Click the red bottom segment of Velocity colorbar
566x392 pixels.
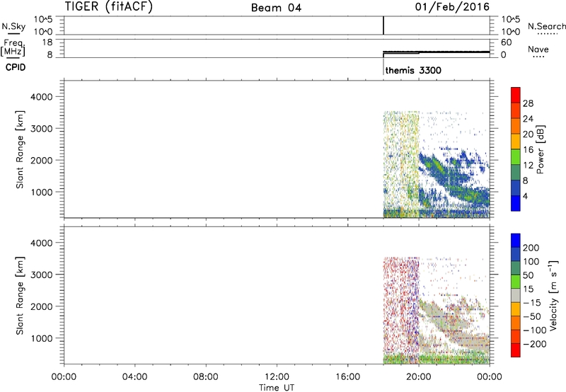516,350
